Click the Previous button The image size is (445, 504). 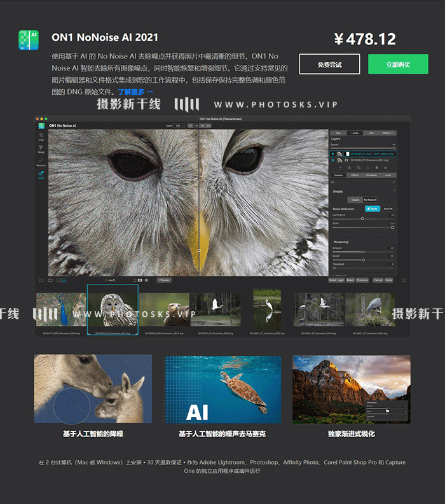coord(362,280)
